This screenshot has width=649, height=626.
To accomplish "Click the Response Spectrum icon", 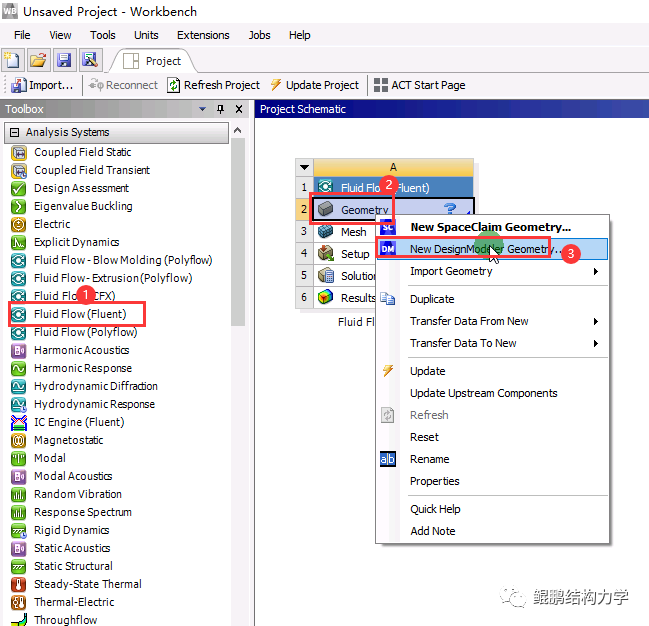I will click(x=19, y=513).
